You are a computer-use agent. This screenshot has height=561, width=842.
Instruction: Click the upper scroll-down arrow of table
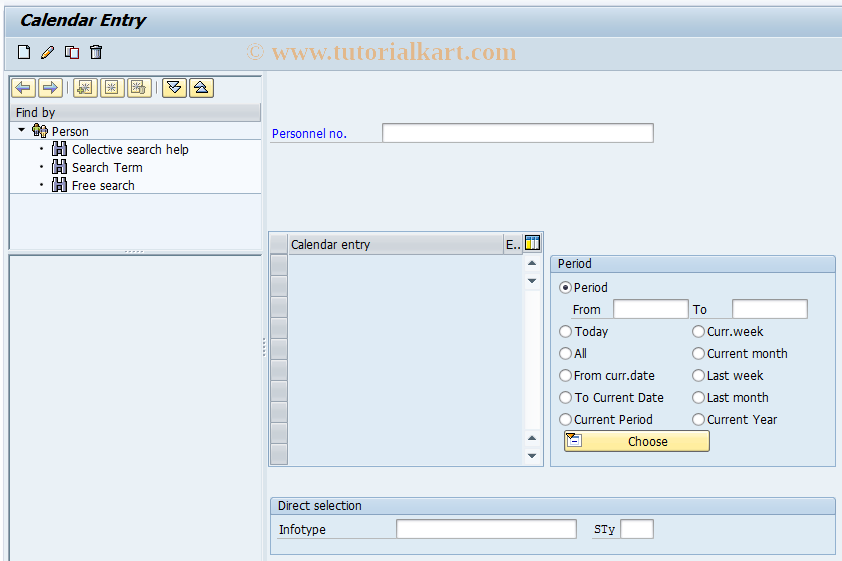tap(532, 281)
